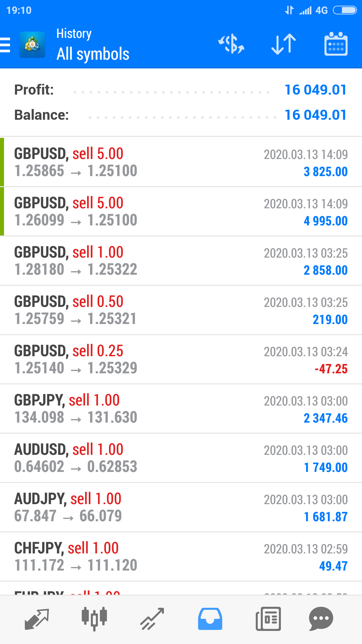The image size is (362, 644).
Task: Tap the AUDJPY sell 1.00 trade row
Action: click(181, 507)
